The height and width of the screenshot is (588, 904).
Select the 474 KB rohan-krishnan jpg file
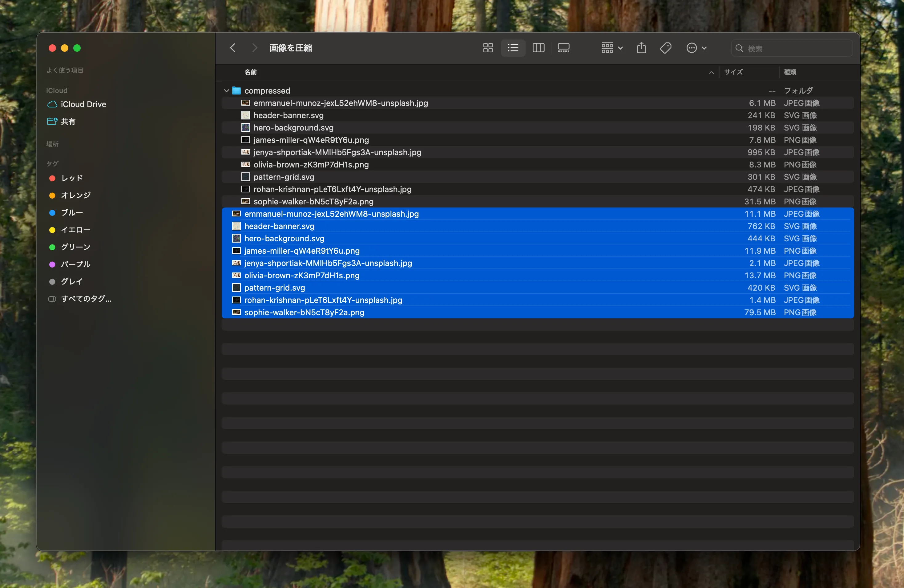(538, 189)
